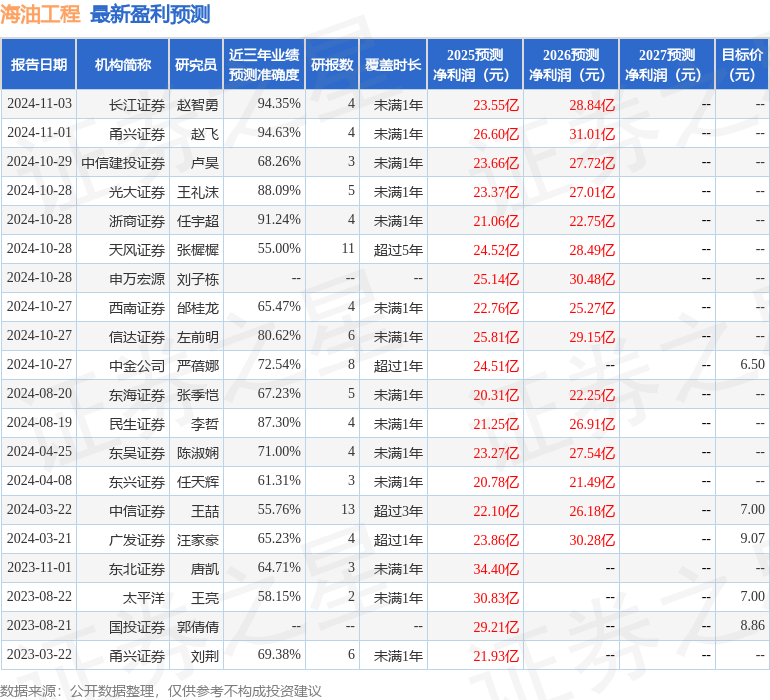Viewport: 770px width, 700px height.
Task: Select the 2024-08-20 report date
Action: (x=39, y=393)
